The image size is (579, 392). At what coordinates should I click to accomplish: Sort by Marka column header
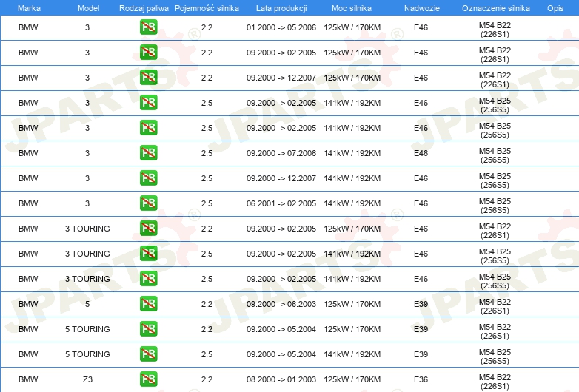pyautogui.click(x=29, y=8)
